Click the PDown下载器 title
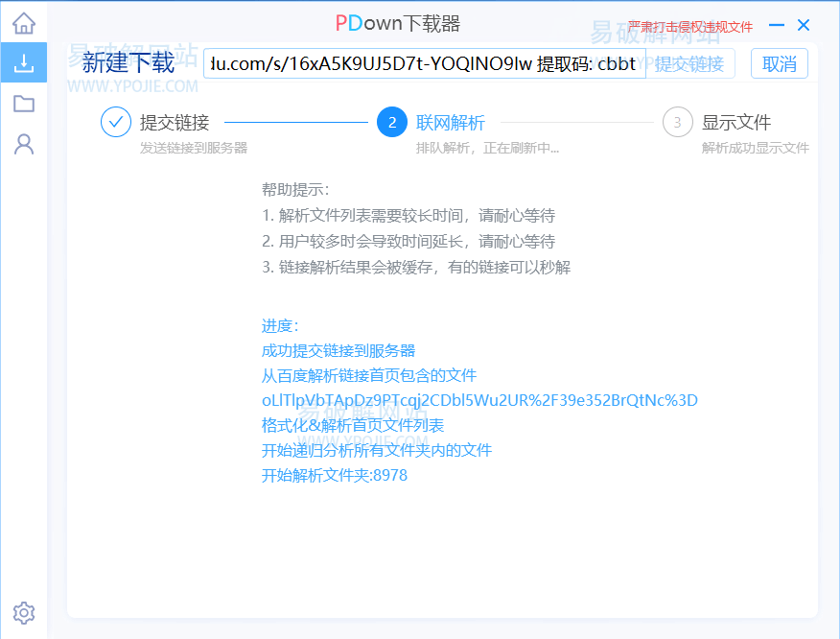The image size is (840, 639). point(398,24)
